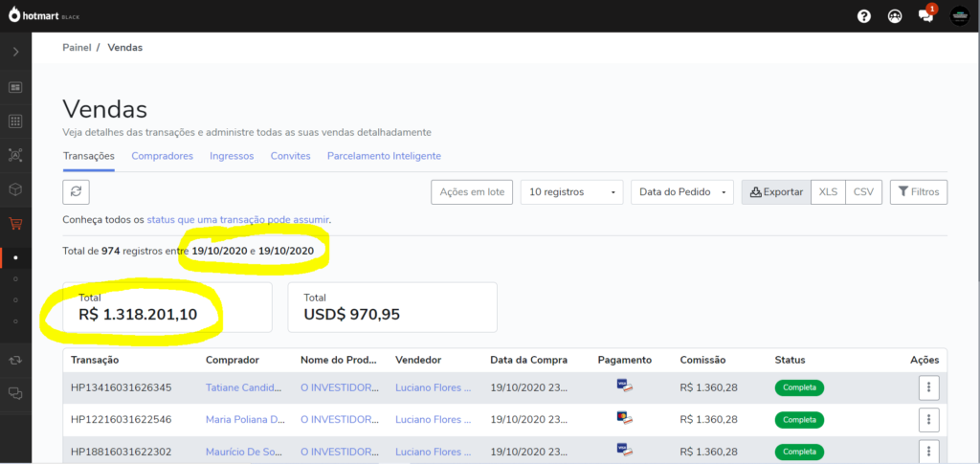Click the R$ 1.318.201,10 total card
Image resolution: width=980 pixels, height=464 pixels.
167,307
